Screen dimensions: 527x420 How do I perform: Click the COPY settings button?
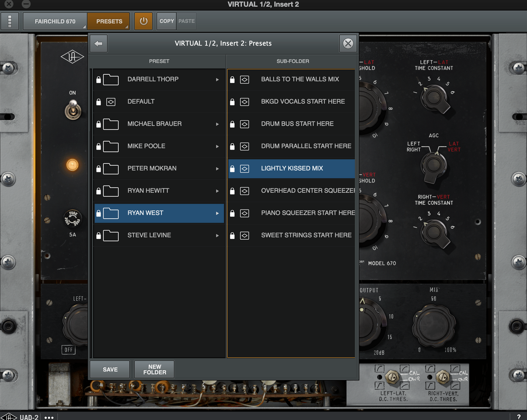tap(167, 21)
